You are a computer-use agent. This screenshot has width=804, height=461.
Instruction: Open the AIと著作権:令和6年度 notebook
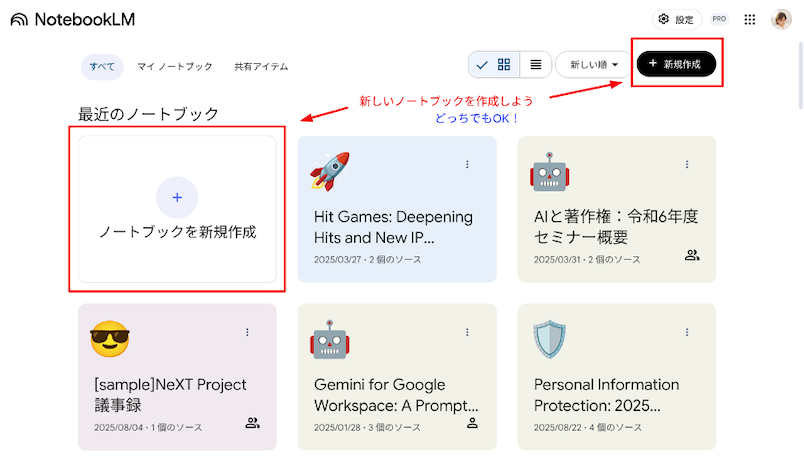point(617,209)
